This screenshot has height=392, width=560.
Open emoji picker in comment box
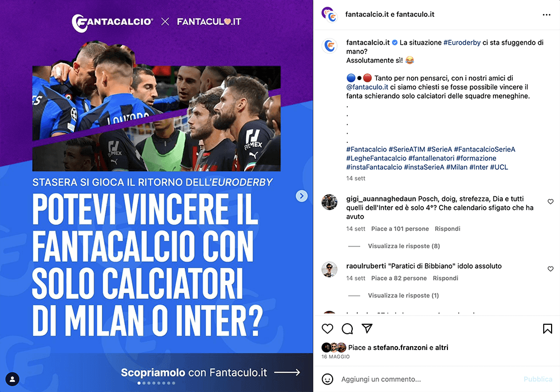pyautogui.click(x=327, y=379)
